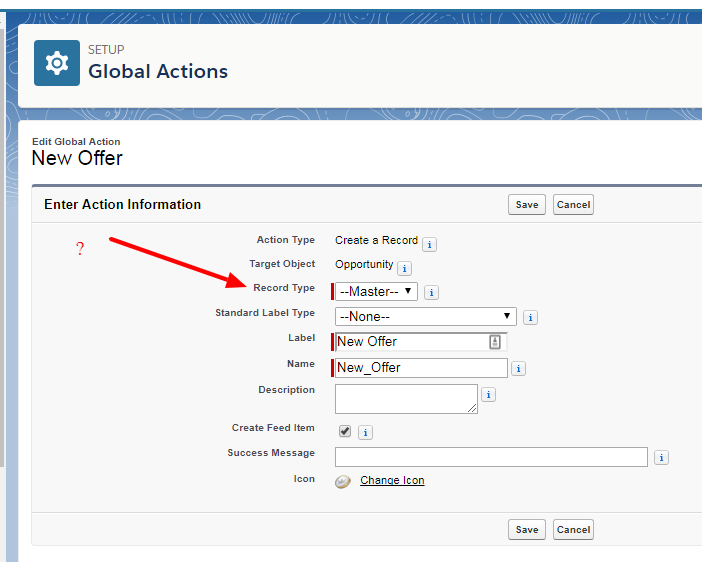Click the info icon beside Action Type

click(429, 244)
